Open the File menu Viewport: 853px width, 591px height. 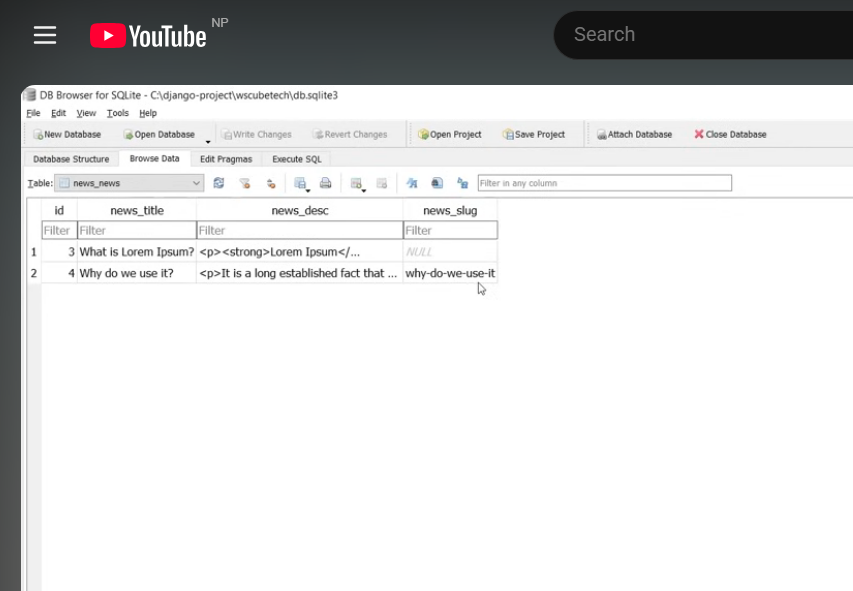point(33,113)
